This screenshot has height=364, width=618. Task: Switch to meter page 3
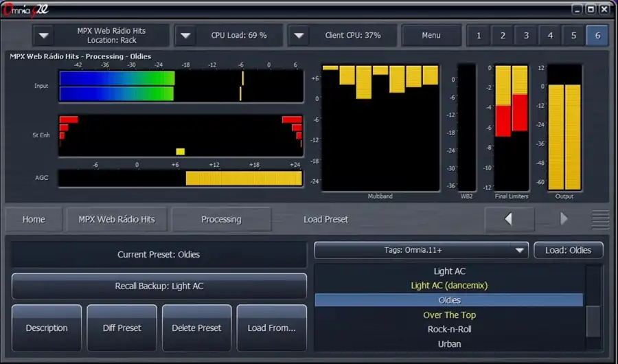click(x=526, y=36)
